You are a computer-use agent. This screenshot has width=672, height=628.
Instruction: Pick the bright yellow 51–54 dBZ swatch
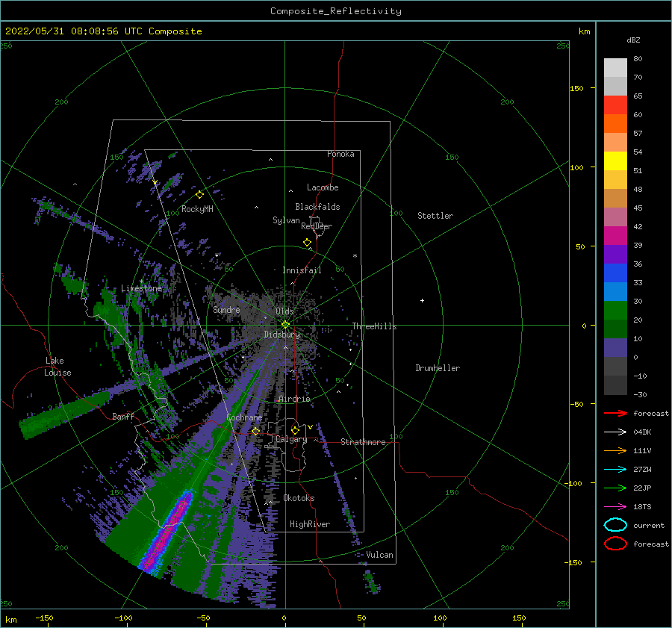point(615,161)
